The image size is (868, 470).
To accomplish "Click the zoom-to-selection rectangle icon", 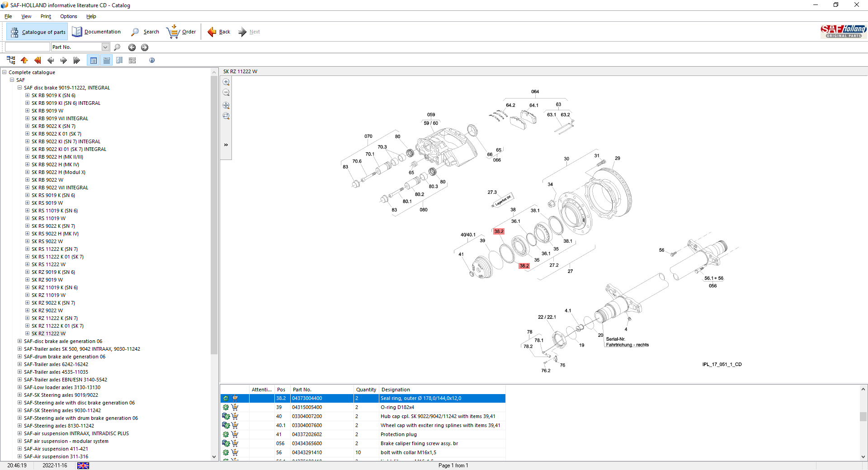I will pyautogui.click(x=226, y=116).
